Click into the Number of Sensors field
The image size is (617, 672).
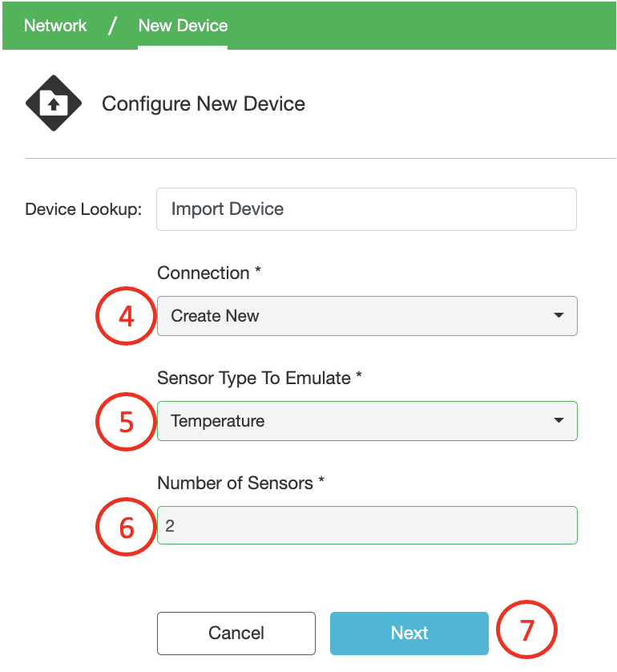[366, 526]
